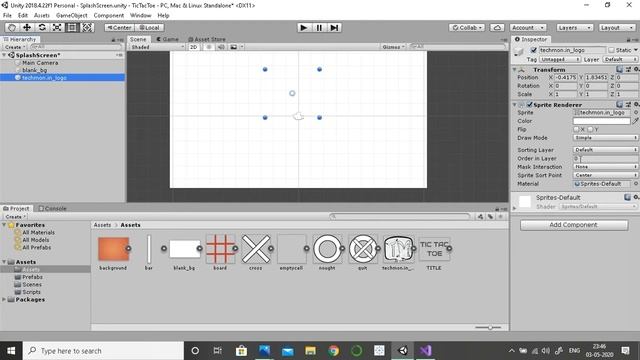Toggle the Static checkbox

[x=611, y=50]
